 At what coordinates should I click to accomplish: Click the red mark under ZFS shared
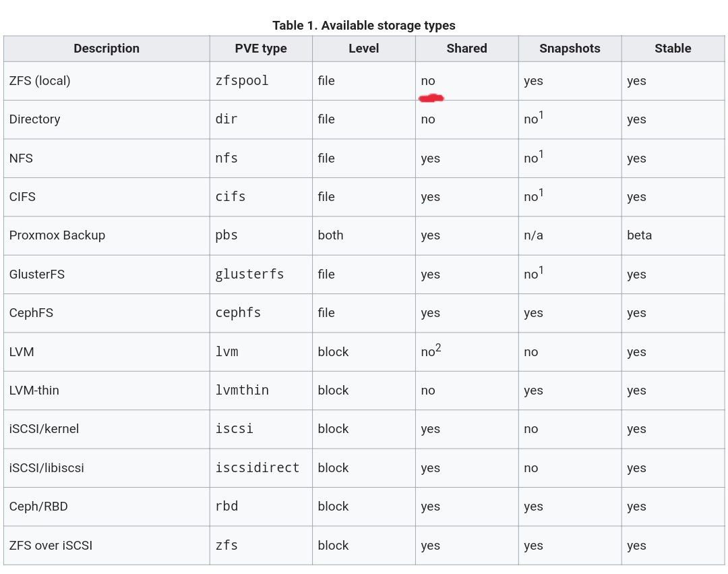pos(431,98)
